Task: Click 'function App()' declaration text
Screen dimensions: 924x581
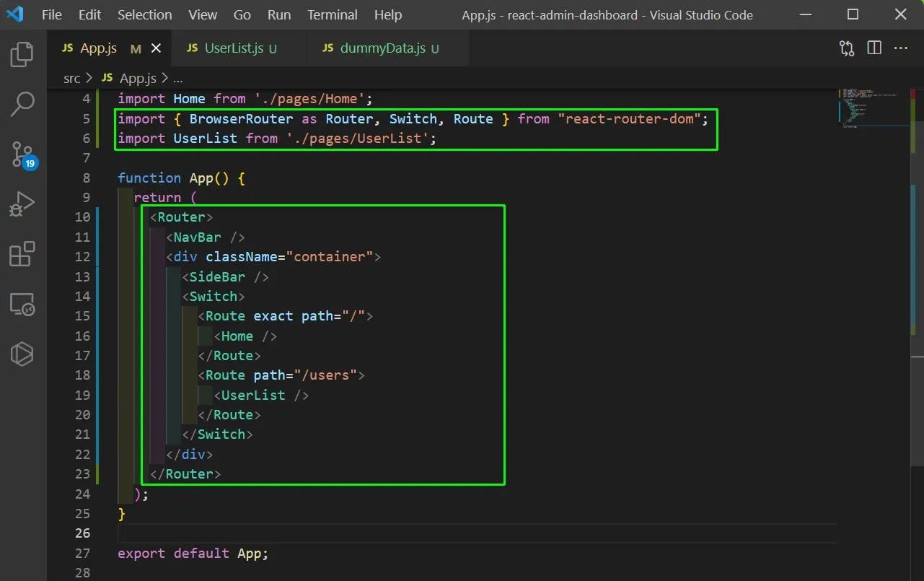Action: click(x=173, y=178)
